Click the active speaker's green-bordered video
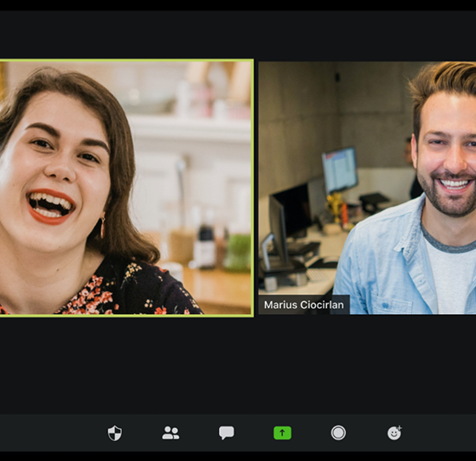476x461 pixels. 126,188
